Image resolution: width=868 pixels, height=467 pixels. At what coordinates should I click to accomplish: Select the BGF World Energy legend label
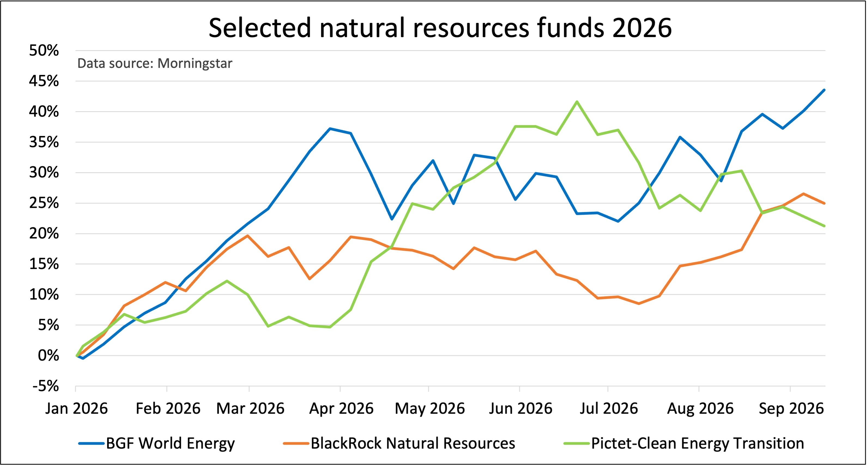170,443
